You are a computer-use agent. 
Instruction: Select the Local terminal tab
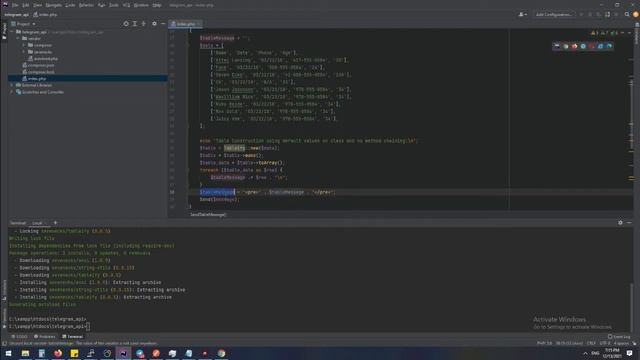point(37,223)
